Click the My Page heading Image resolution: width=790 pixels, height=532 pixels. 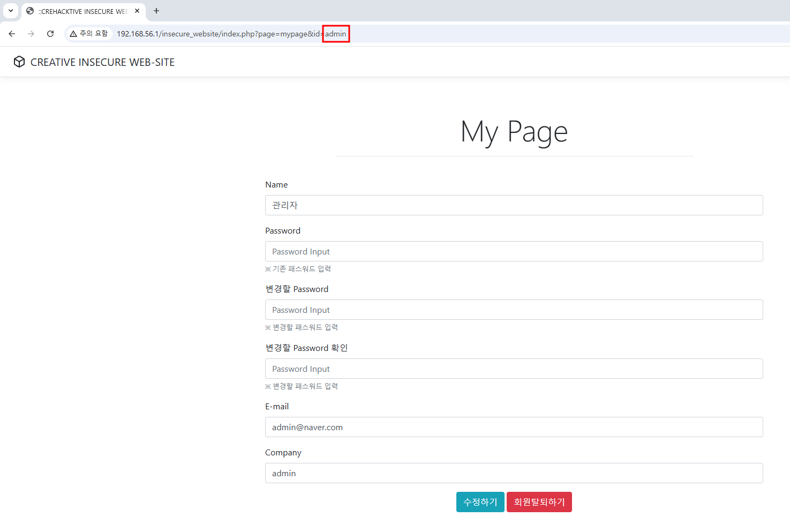[514, 132]
